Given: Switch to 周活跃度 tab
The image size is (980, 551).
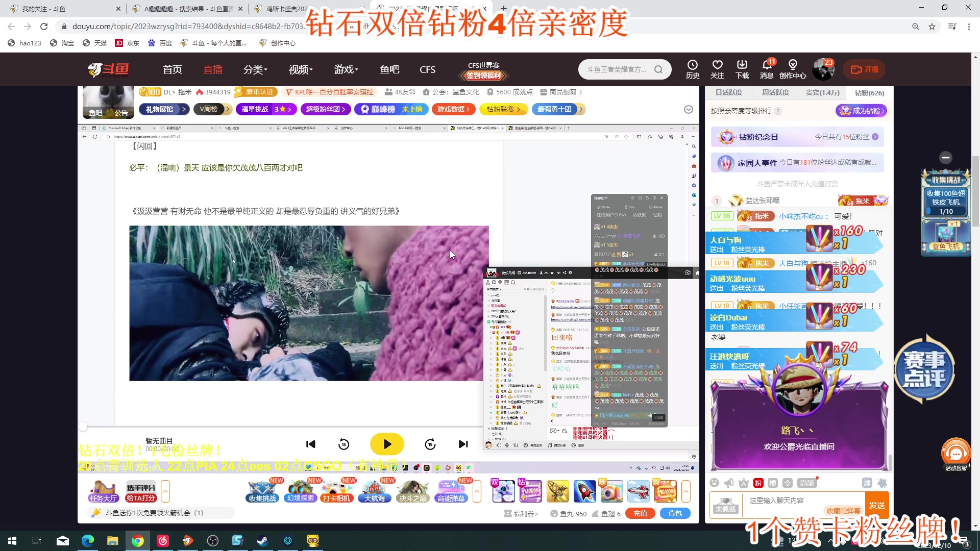Looking at the screenshot, I should [x=775, y=92].
